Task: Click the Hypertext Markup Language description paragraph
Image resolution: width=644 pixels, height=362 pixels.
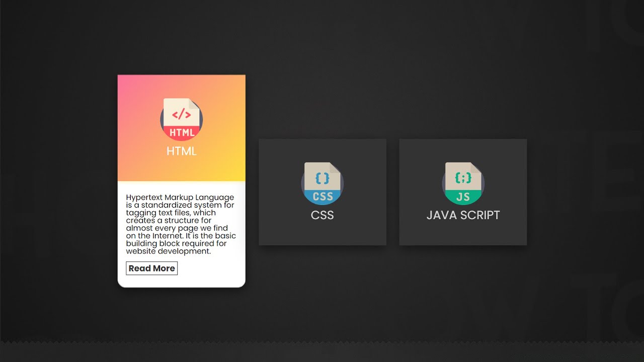Action: tap(181, 224)
